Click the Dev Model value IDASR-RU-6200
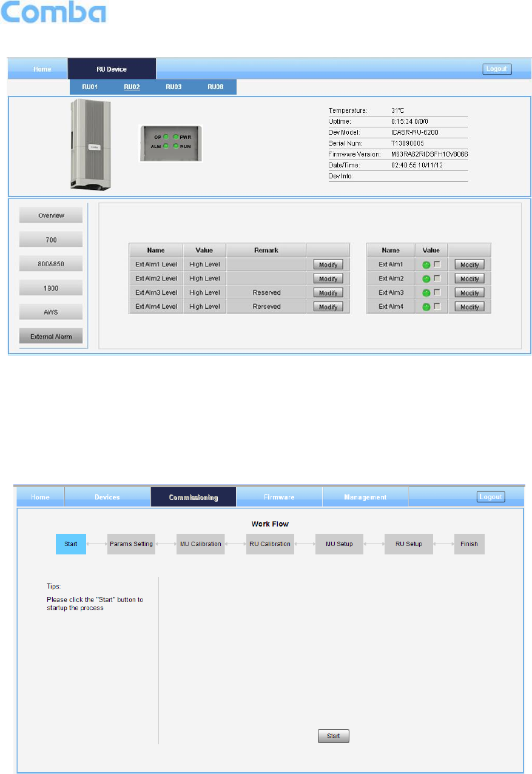This screenshot has width=532, height=774. 416,132
